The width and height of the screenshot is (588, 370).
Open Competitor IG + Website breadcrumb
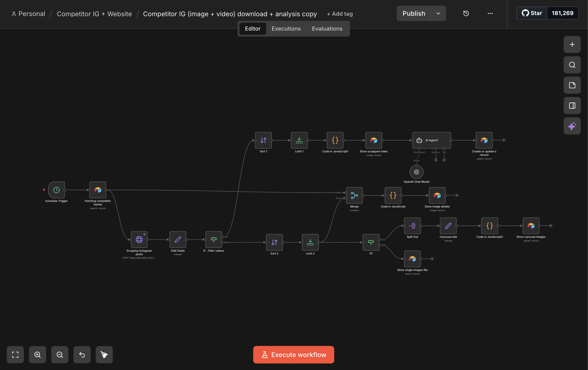coord(94,14)
